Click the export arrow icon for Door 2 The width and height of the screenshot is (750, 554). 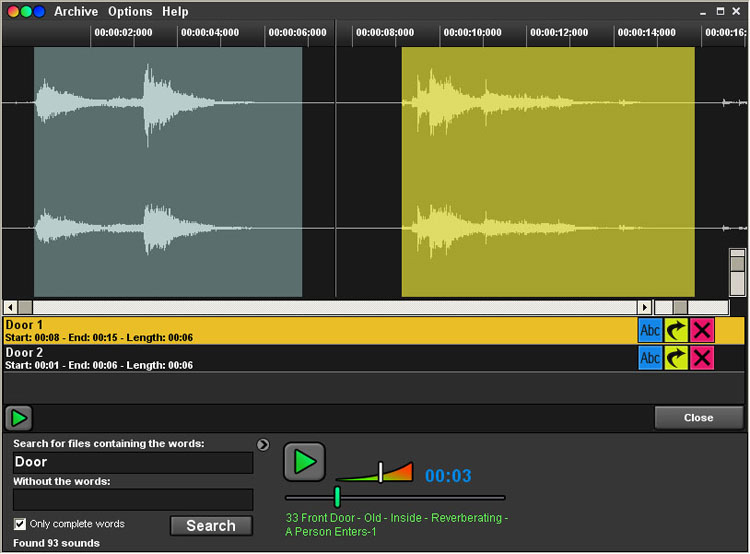tap(676, 358)
